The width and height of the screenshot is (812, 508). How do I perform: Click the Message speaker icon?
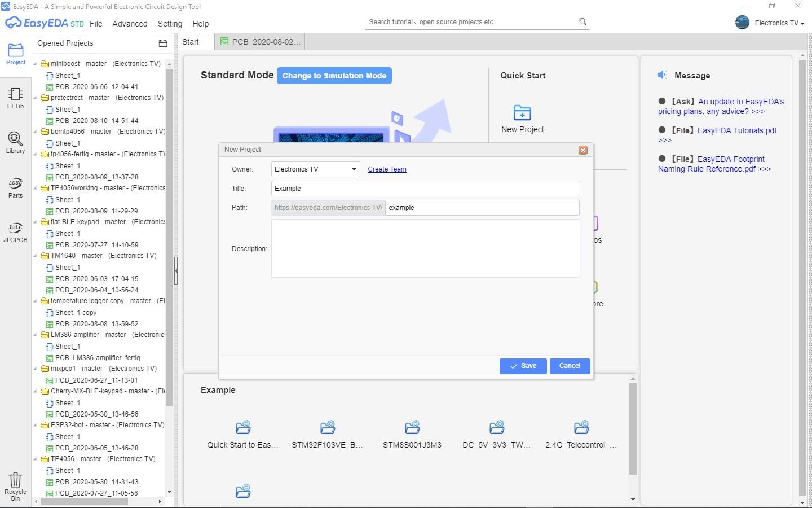point(663,75)
